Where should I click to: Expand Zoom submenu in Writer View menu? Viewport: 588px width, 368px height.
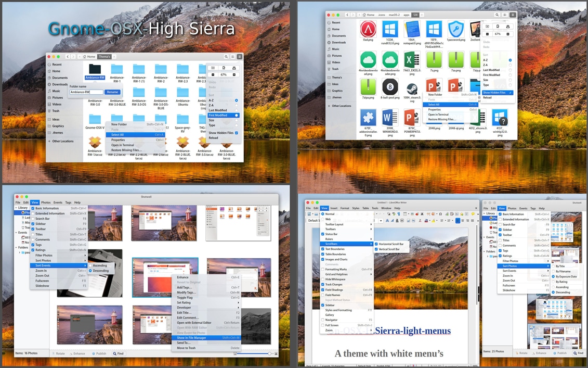pyautogui.click(x=346, y=330)
